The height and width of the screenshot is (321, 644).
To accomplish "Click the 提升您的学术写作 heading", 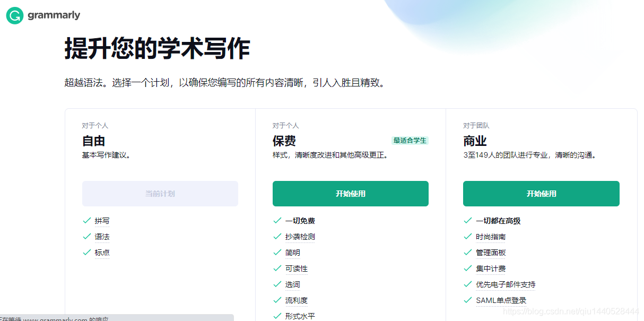I will 157,49.
